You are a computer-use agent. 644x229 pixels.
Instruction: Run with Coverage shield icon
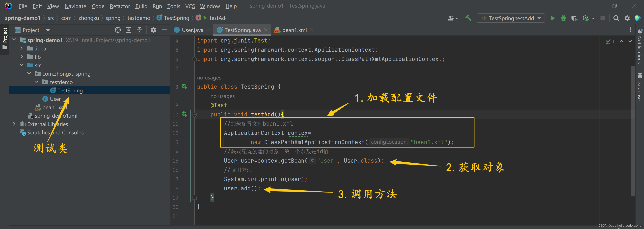tap(574, 18)
